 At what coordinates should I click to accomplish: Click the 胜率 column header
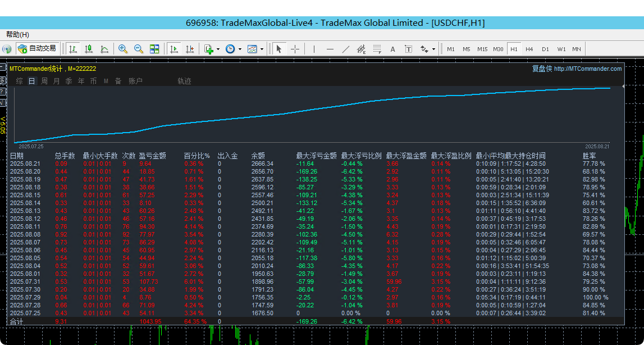coord(590,156)
